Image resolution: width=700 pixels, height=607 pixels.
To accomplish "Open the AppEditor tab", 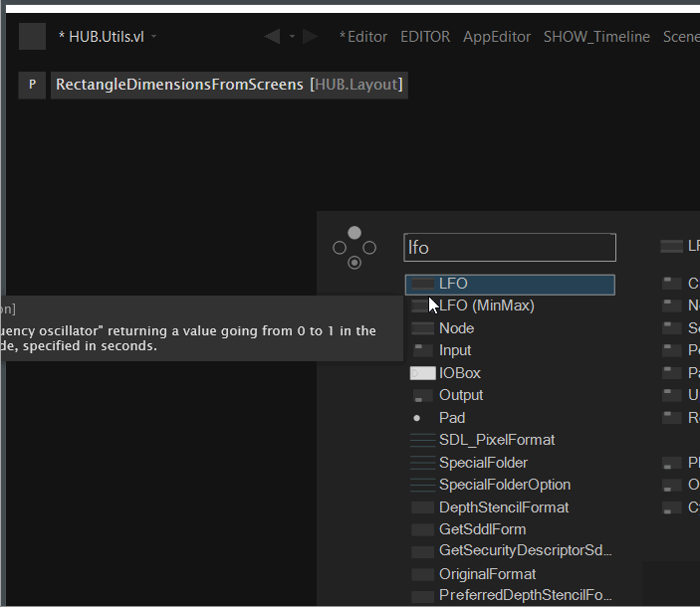I will [x=498, y=37].
